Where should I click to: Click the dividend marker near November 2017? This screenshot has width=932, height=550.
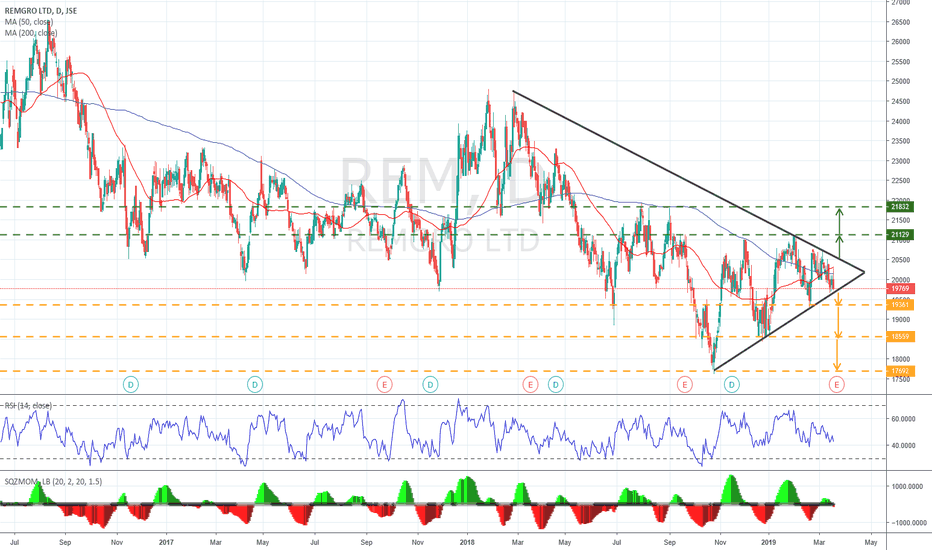430,385
